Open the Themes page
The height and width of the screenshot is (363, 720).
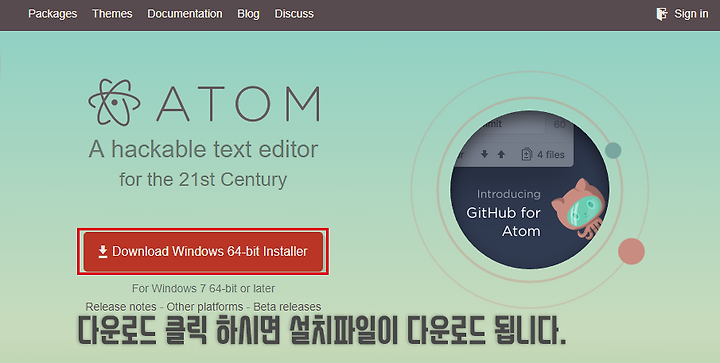(112, 14)
